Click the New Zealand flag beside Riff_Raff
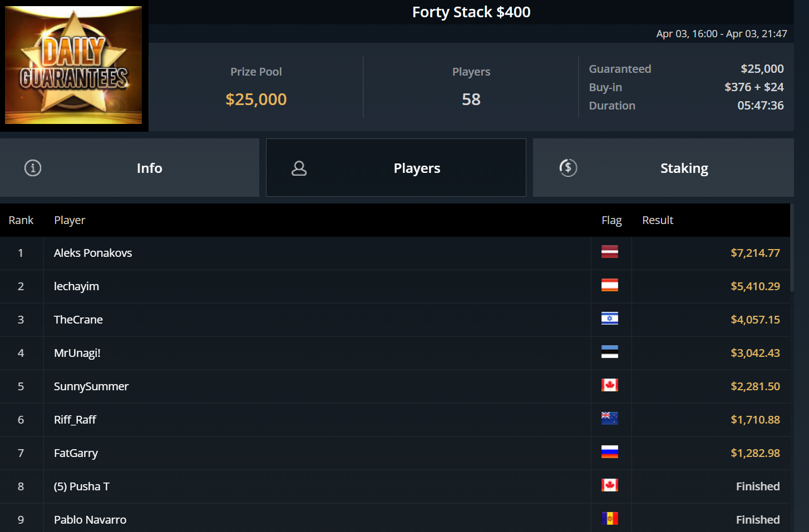The width and height of the screenshot is (809, 532). point(610,419)
